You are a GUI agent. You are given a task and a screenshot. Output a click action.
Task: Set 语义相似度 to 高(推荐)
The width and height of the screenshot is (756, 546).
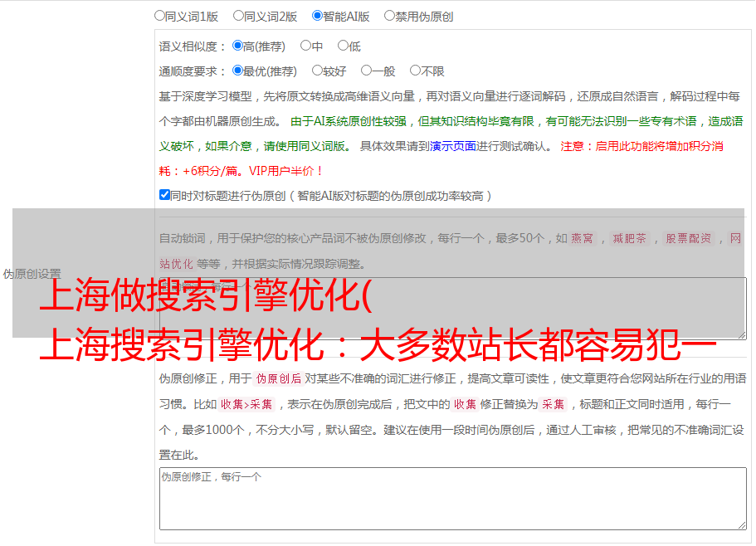click(x=237, y=46)
